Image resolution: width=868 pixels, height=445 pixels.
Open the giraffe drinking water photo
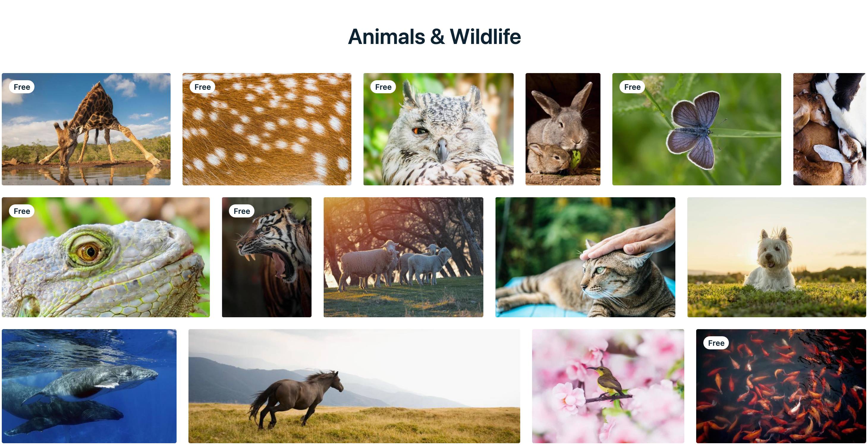(x=86, y=129)
